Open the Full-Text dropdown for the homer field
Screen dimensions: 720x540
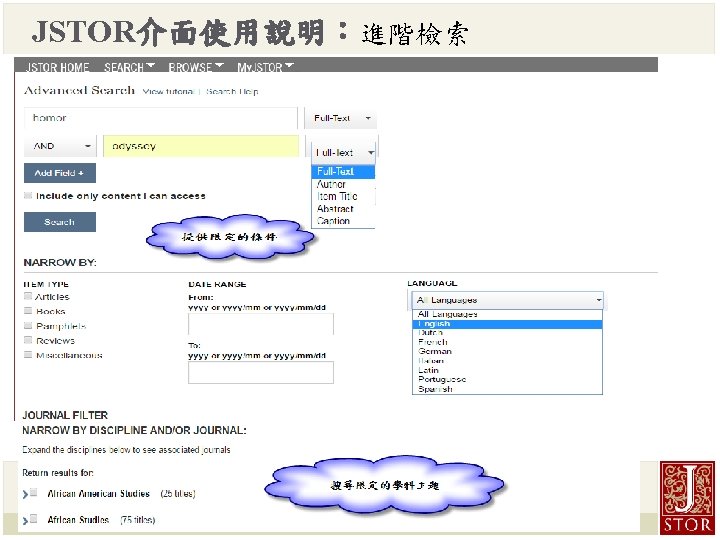click(x=340, y=118)
